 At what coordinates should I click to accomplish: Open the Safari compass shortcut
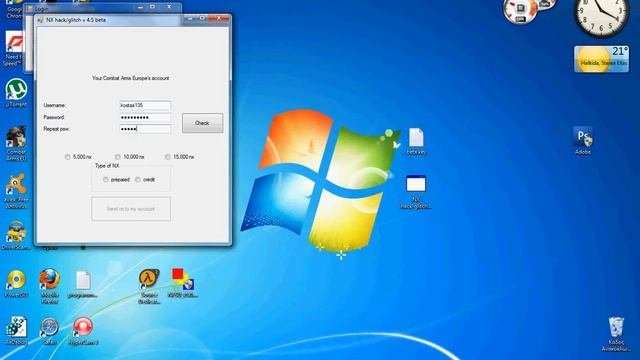point(50,331)
